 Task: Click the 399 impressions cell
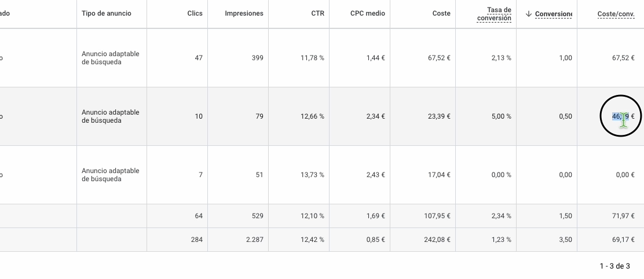click(x=258, y=58)
